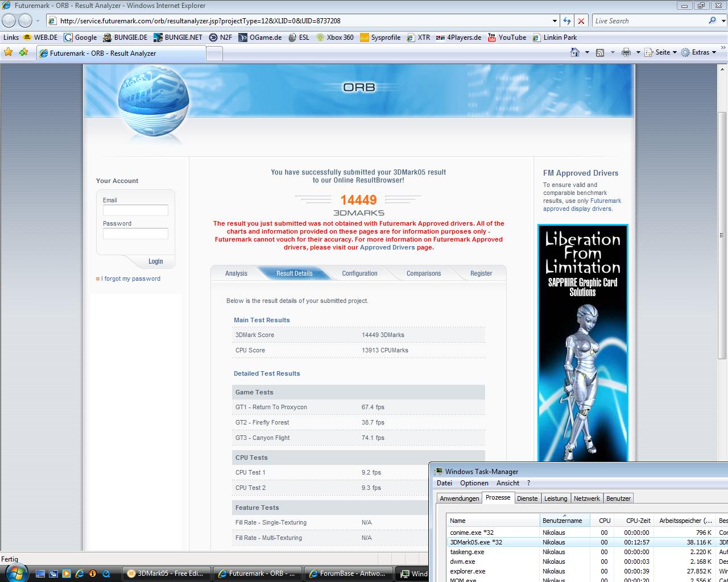The height and width of the screenshot is (582, 728).
Task: Open the Linkin Park favorites link
Action: pyautogui.click(x=555, y=38)
